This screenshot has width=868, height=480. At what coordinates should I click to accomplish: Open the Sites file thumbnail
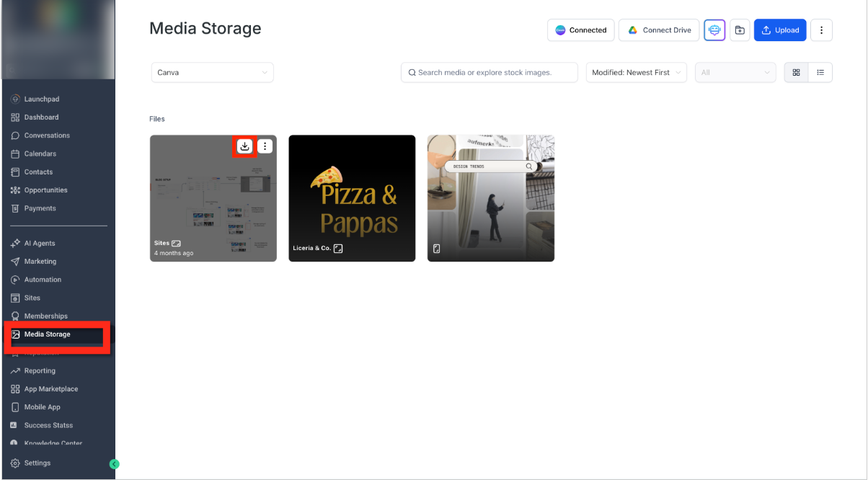[x=213, y=198]
